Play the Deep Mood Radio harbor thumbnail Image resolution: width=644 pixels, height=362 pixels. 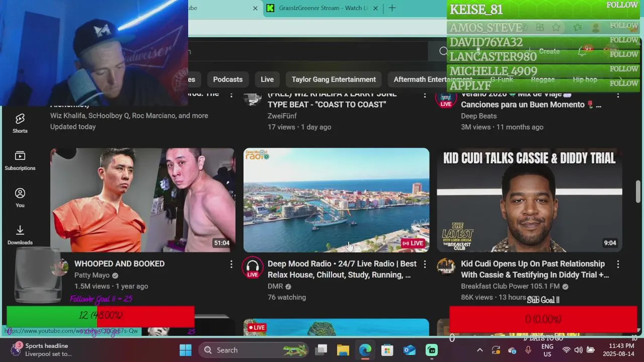(336, 200)
